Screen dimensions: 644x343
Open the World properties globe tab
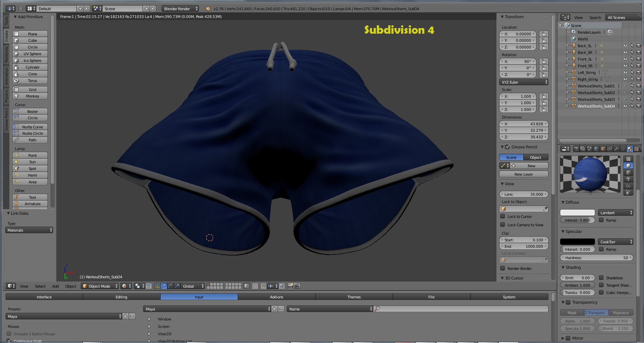(596, 149)
